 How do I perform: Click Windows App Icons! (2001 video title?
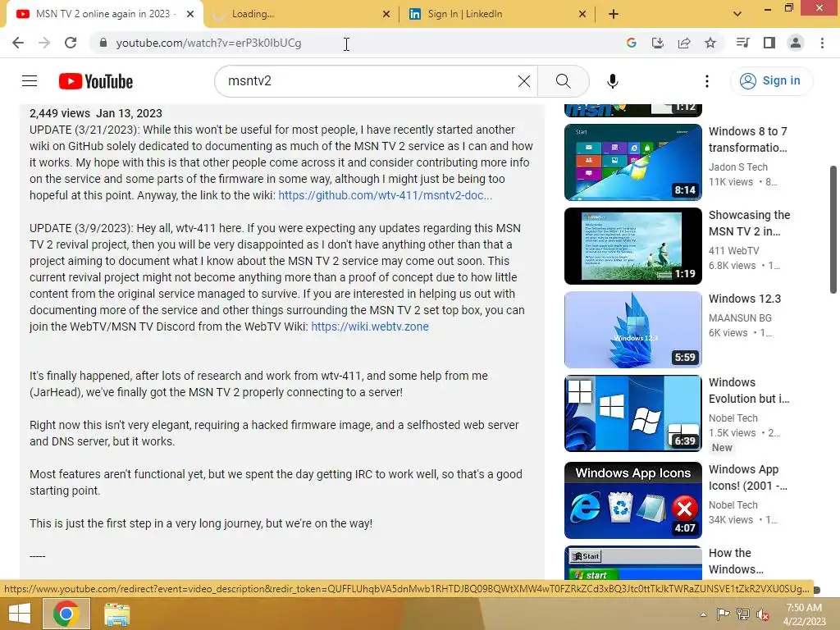point(748,477)
